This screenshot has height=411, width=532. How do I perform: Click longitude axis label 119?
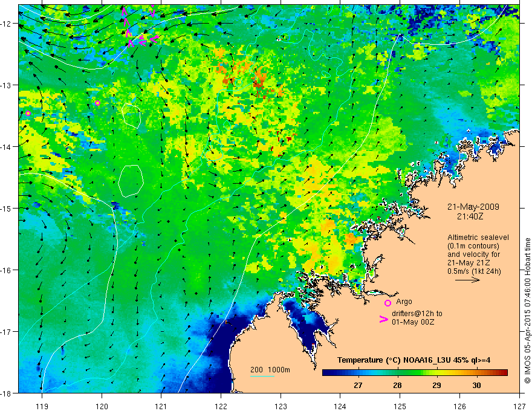click(42, 406)
